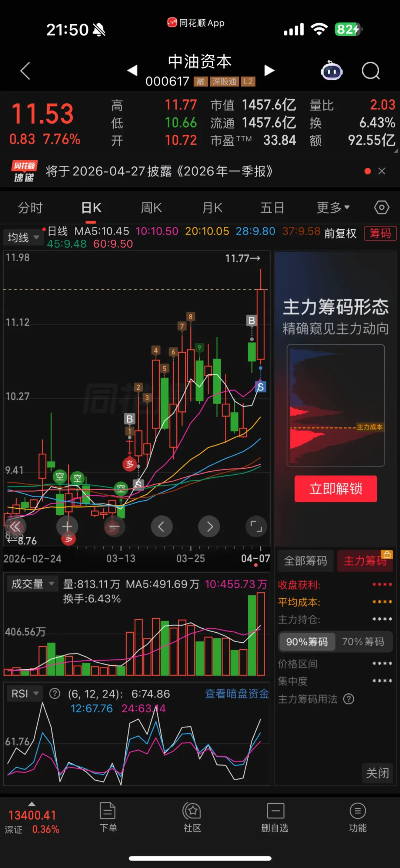Viewport: 400px width, 868px height.
Task: Open chart settings hexagon icon
Action: [381, 207]
